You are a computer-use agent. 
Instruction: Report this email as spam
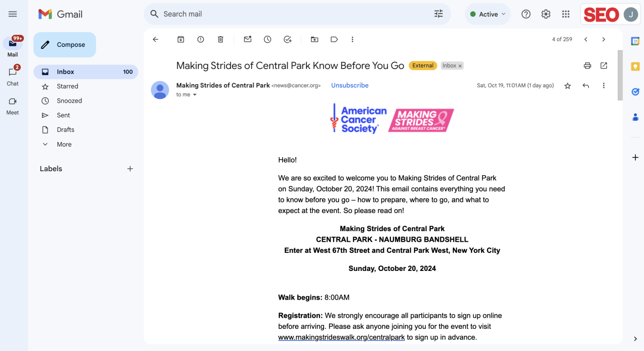201,39
